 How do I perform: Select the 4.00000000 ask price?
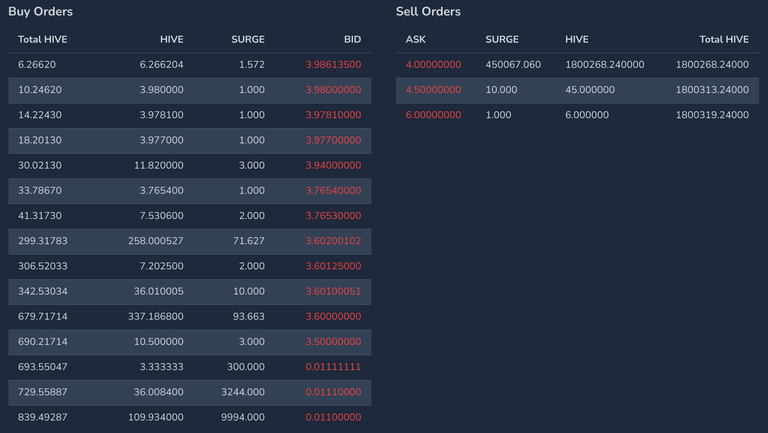[433, 65]
